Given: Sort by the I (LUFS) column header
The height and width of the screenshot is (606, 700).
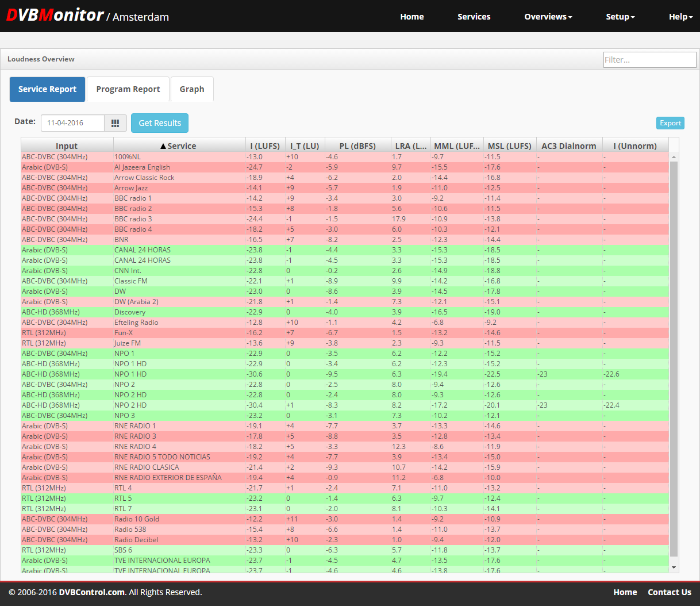Looking at the screenshot, I should pyautogui.click(x=265, y=146).
